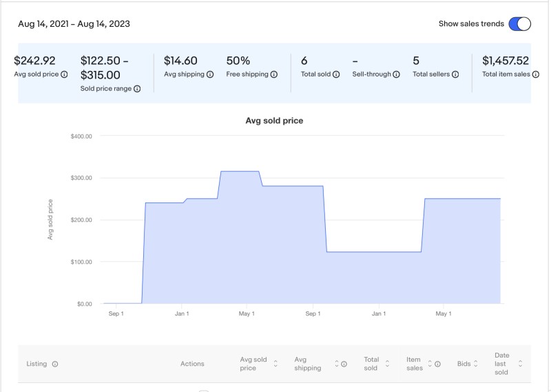Click the Aug 14, 2021 – Aug 14, 2023 date range

click(x=74, y=24)
